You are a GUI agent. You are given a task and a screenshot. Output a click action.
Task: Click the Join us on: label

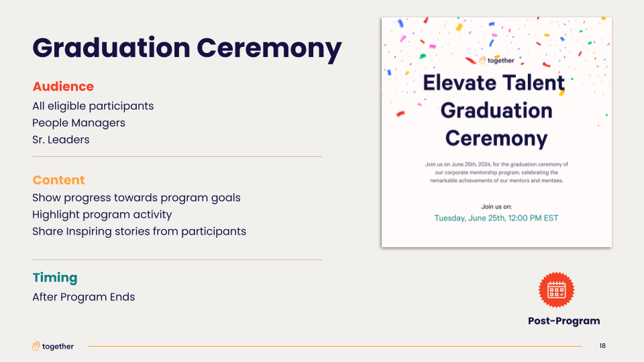tap(496, 206)
